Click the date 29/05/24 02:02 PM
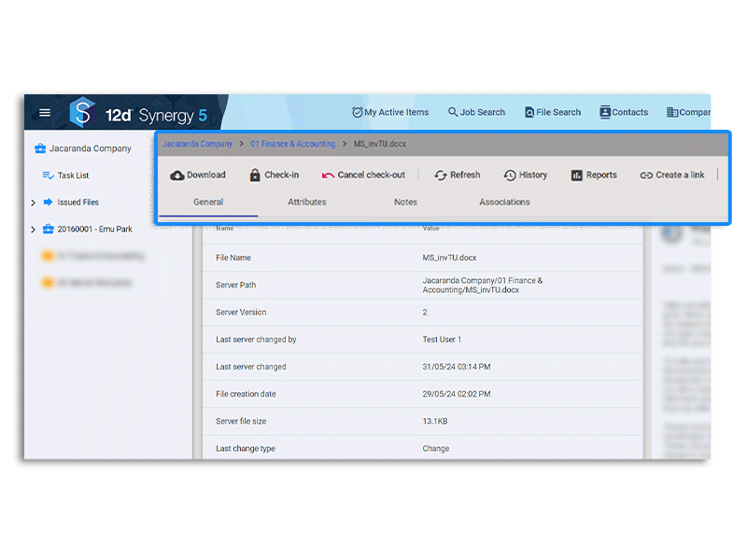The width and height of the screenshot is (747, 560). (x=457, y=394)
